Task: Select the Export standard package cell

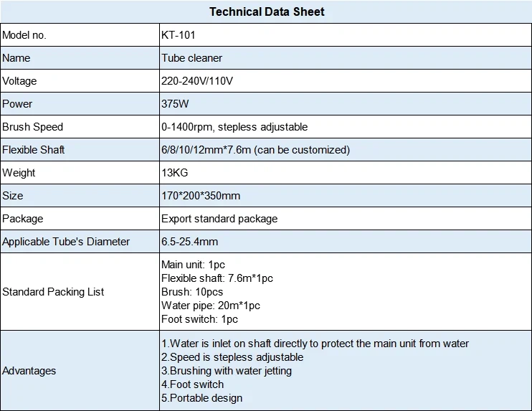Action: pyautogui.click(x=346, y=219)
